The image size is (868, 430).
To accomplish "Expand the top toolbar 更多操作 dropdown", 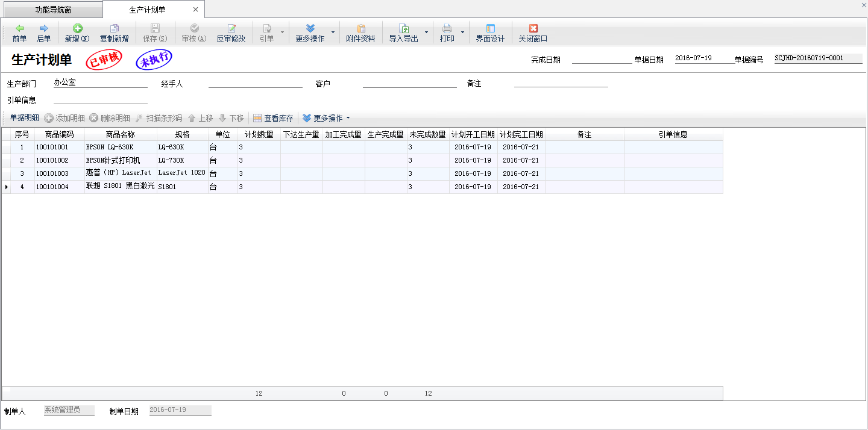I will pos(333,32).
